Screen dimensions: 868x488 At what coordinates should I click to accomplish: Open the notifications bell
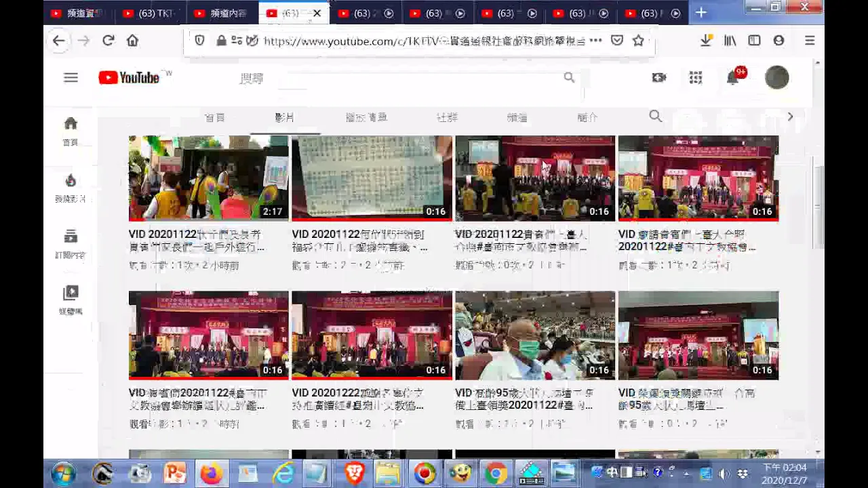pos(733,78)
